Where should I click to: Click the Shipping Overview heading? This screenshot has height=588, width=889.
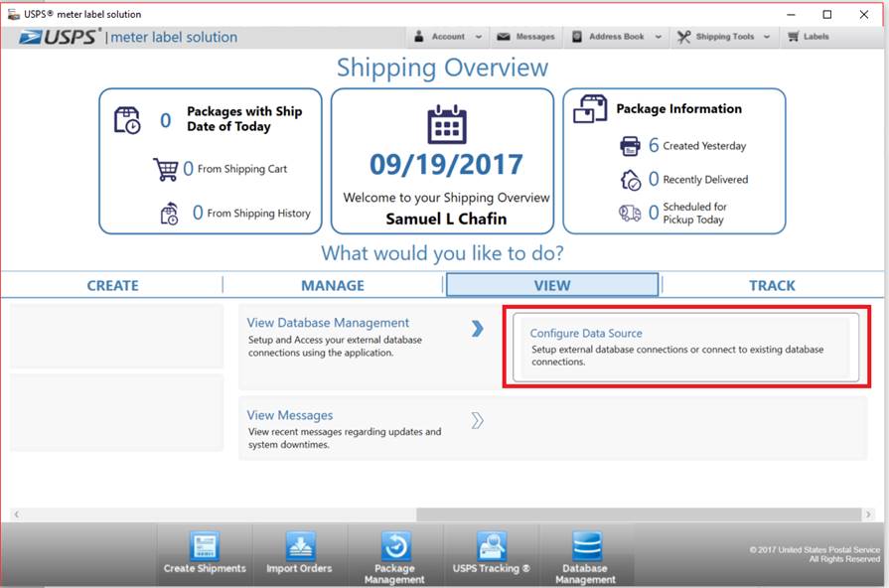[442, 68]
